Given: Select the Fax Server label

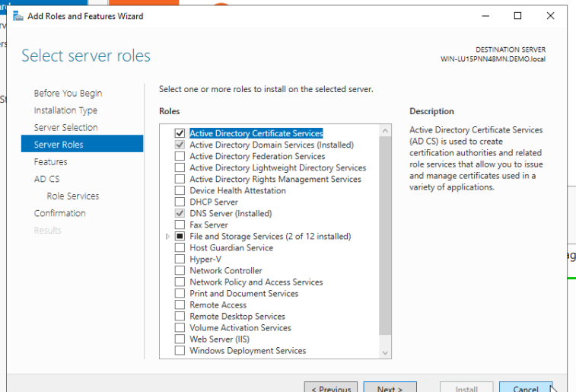Looking at the screenshot, I should [x=208, y=225].
